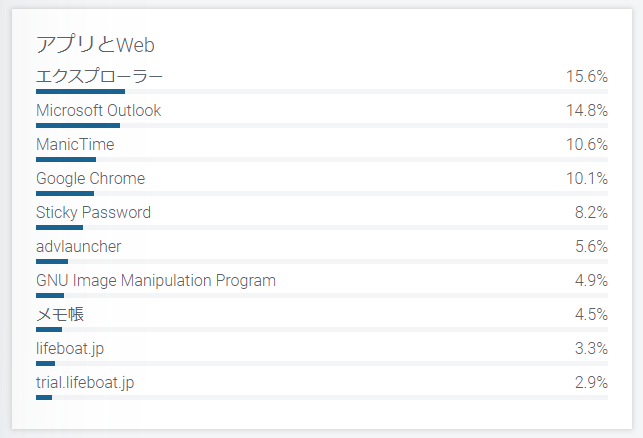Click the 14.8% percentage for Outlook

pyautogui.click(x=587, y=111)
